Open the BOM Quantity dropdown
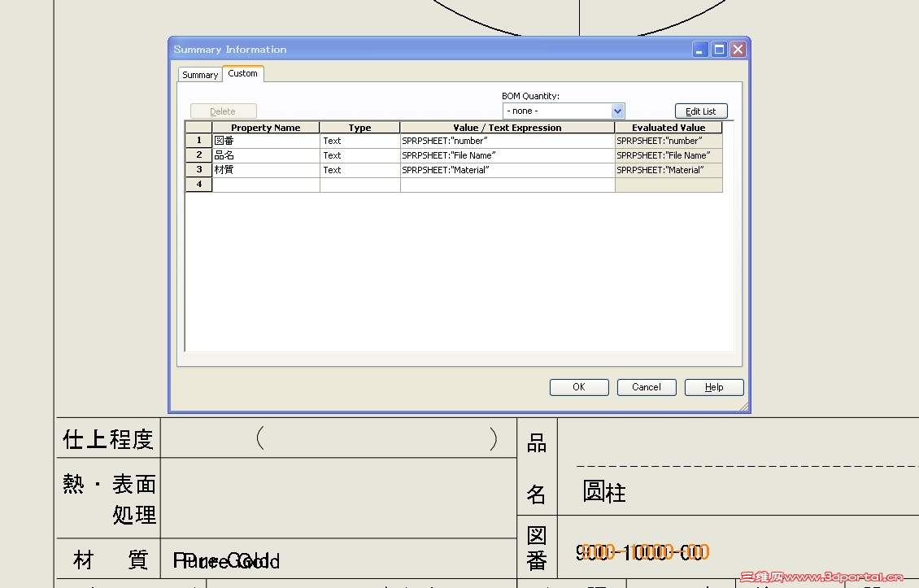The height and width of the screenshot is (588, 919). pos(617,111)
